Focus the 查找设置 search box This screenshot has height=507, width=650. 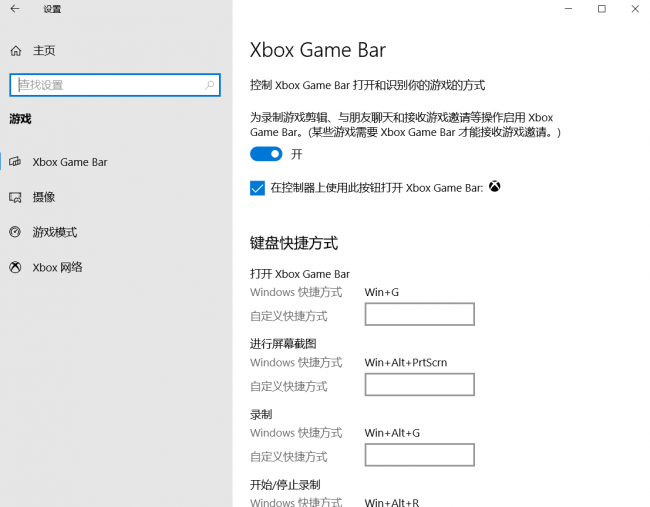(x=115, y=85)
